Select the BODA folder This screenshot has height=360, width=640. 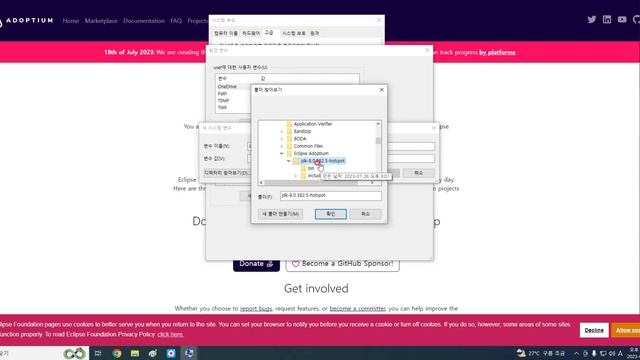pos(300,138)
